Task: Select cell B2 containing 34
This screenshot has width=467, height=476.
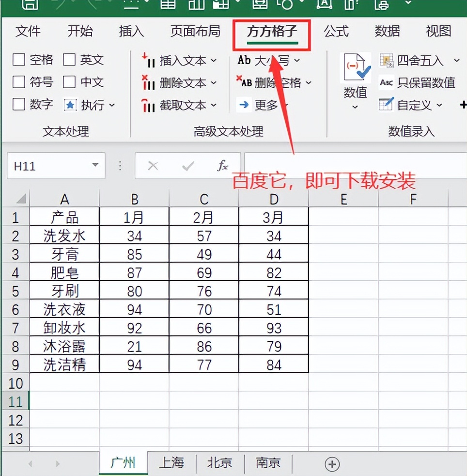Action: click(x=134, y=236)
